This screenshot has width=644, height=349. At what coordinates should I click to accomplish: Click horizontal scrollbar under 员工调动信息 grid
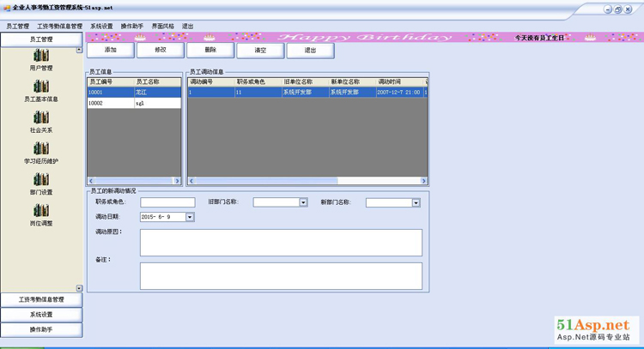click(307, 181)
